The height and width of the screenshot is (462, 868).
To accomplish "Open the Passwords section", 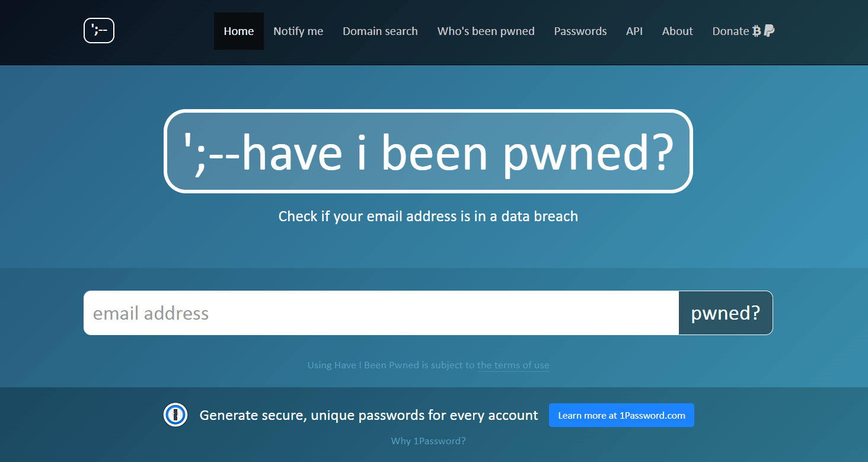I will point(580,31).
